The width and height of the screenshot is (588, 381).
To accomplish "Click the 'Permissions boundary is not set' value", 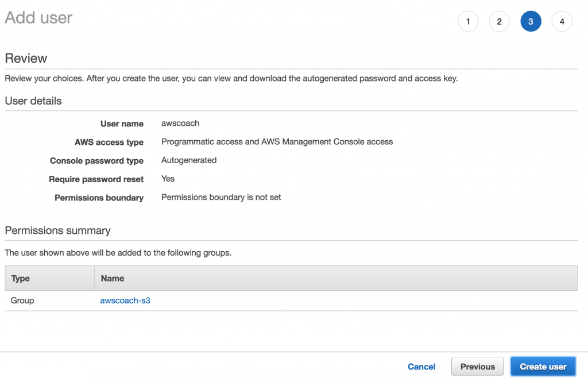I will [x=221, y=197].
